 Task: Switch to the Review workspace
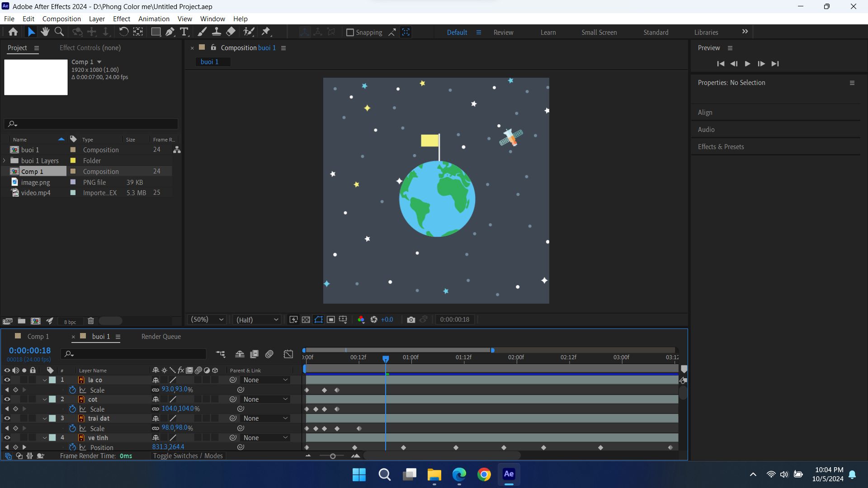503,33
